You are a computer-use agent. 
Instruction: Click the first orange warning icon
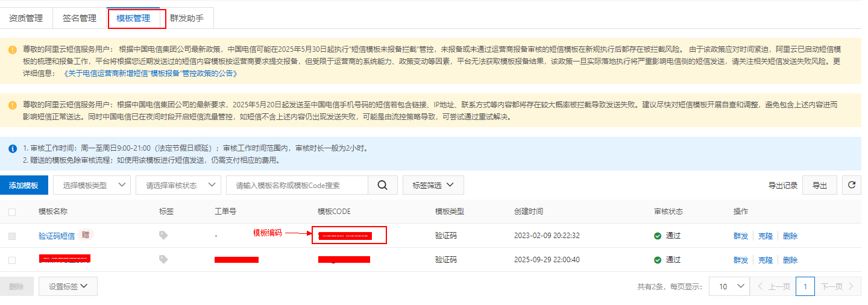13,49
